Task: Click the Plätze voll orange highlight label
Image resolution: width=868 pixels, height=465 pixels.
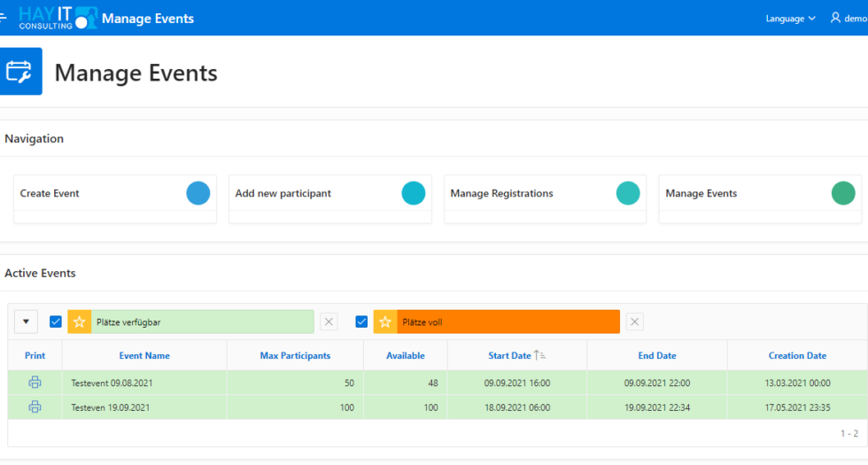Action: coord(508,322)
